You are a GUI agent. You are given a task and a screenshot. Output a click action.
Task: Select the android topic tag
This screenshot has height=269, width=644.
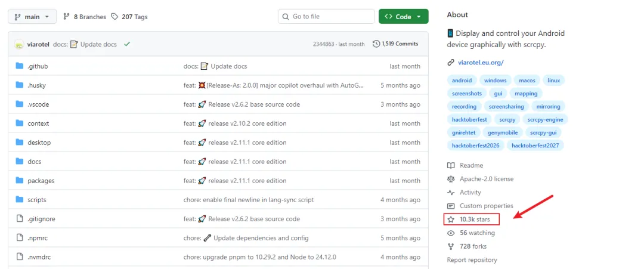[x=462, y=81]
